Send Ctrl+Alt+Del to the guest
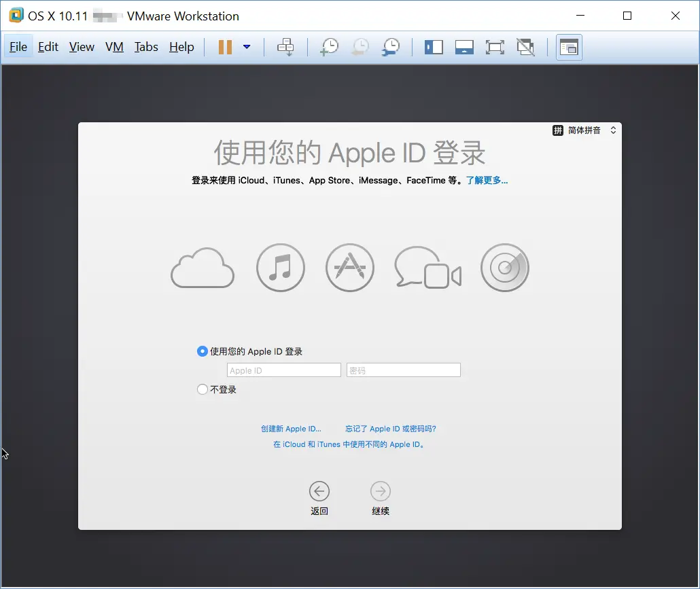This screenshot has width=700, height=589. [285, 47]
